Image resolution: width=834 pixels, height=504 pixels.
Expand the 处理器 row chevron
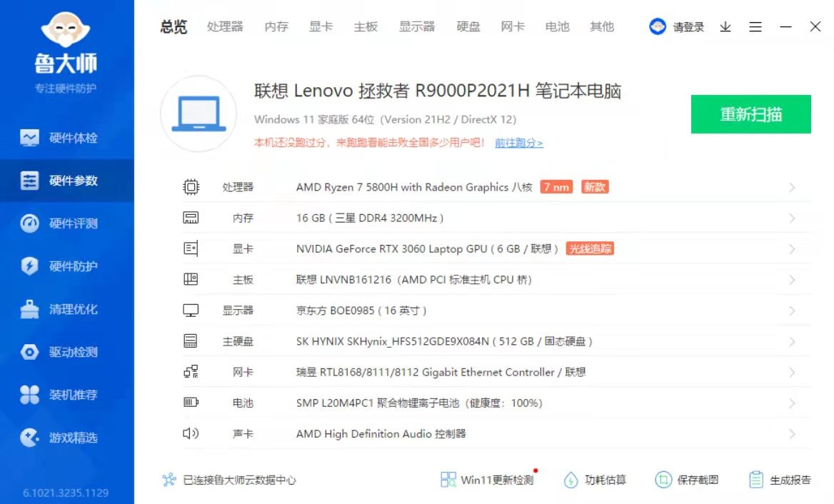[792, 188]
